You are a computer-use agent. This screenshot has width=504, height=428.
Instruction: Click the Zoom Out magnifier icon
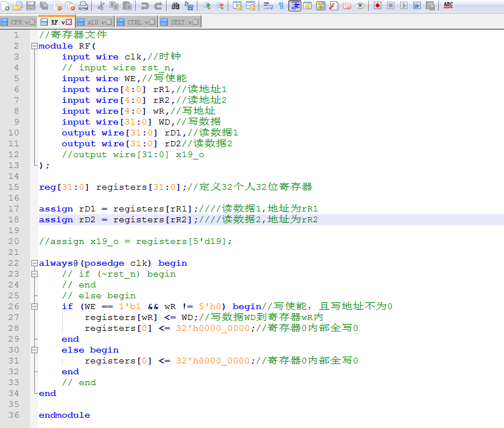point(220,6)
